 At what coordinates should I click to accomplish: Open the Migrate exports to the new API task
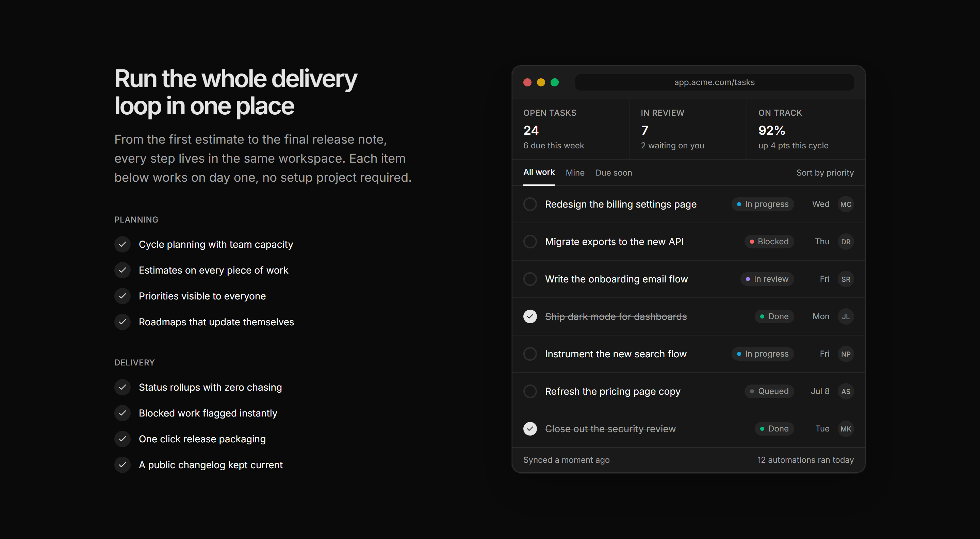pyautogui.click(x=614, y=242)
